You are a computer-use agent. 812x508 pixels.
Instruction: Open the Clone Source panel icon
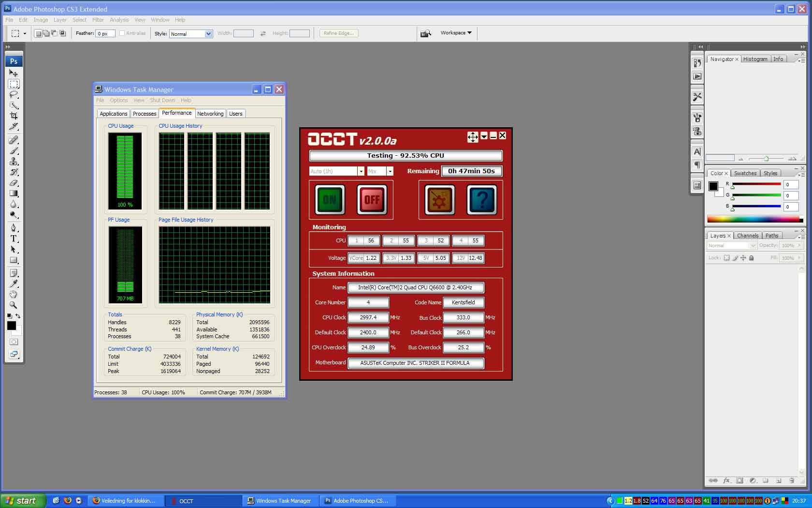point(697,131)
